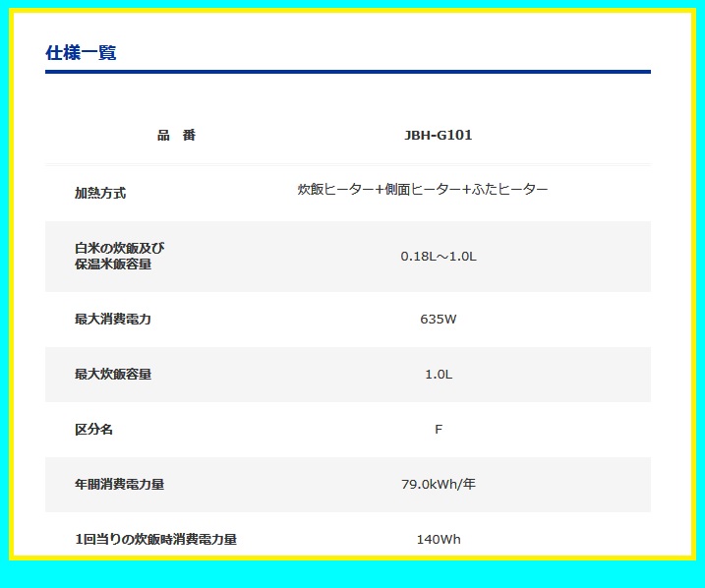Select the 79.0kWh/年 annual consumption value
This screenshot has width=705, height=588.
coord(438,485)
